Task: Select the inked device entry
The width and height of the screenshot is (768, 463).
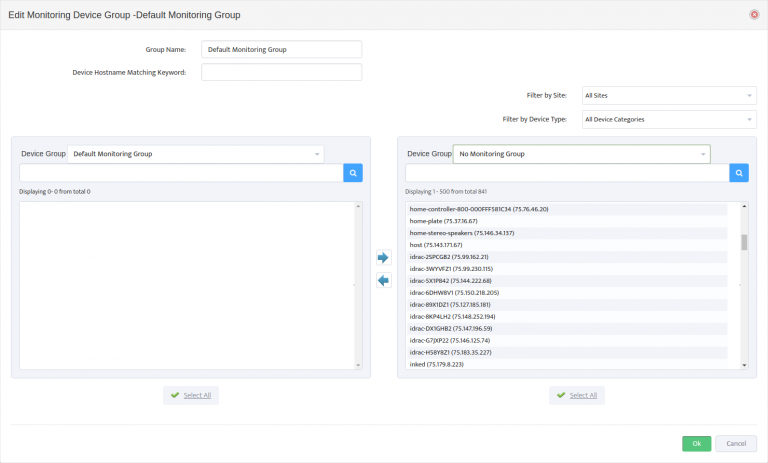Action: 437,364
